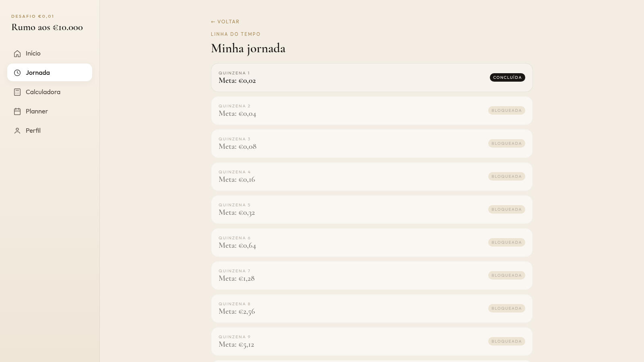
Task: Click the Concluída badge on Quinzena 1
Action: tap(507, 77)
